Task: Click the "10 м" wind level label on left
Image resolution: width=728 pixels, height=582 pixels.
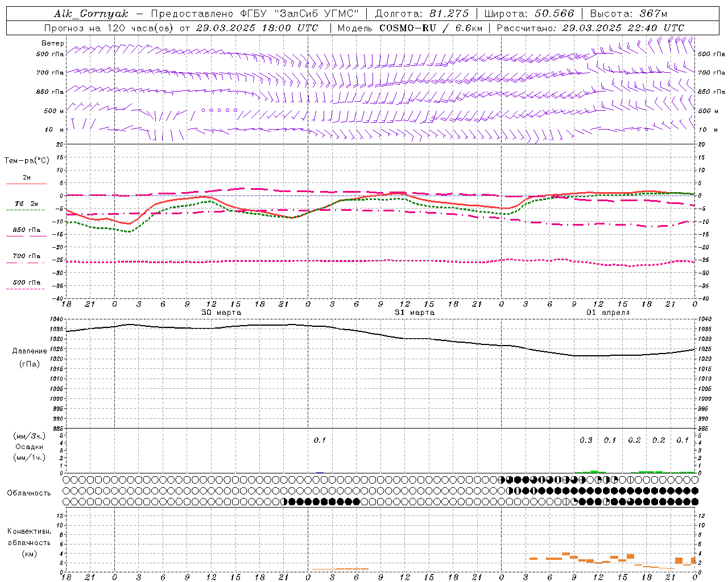Action: [55, 130]
